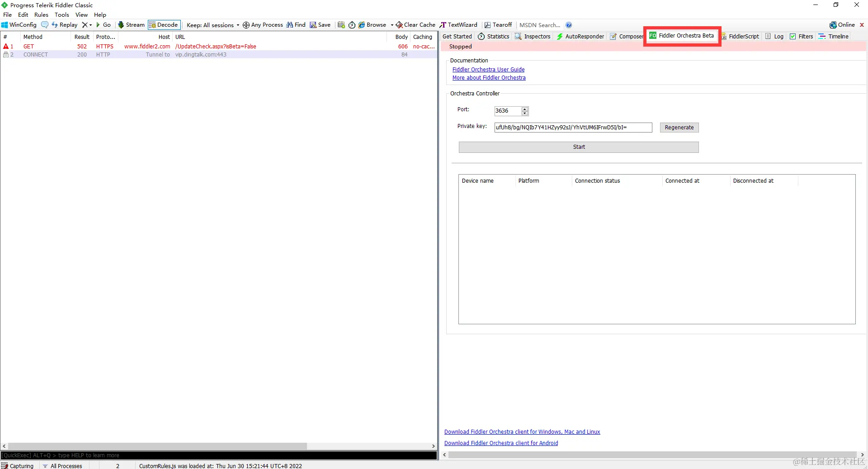Open the File menu

click(8, 14)
